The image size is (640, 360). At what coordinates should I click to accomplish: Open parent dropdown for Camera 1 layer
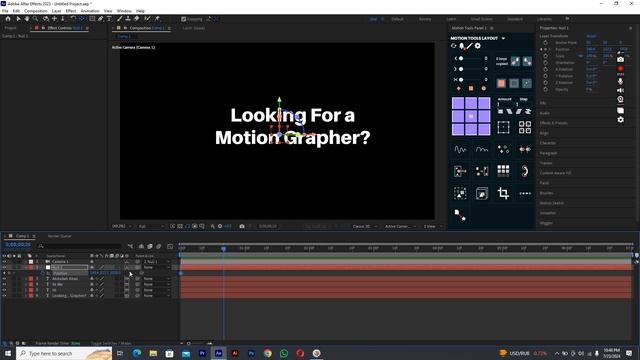[157, 262]
